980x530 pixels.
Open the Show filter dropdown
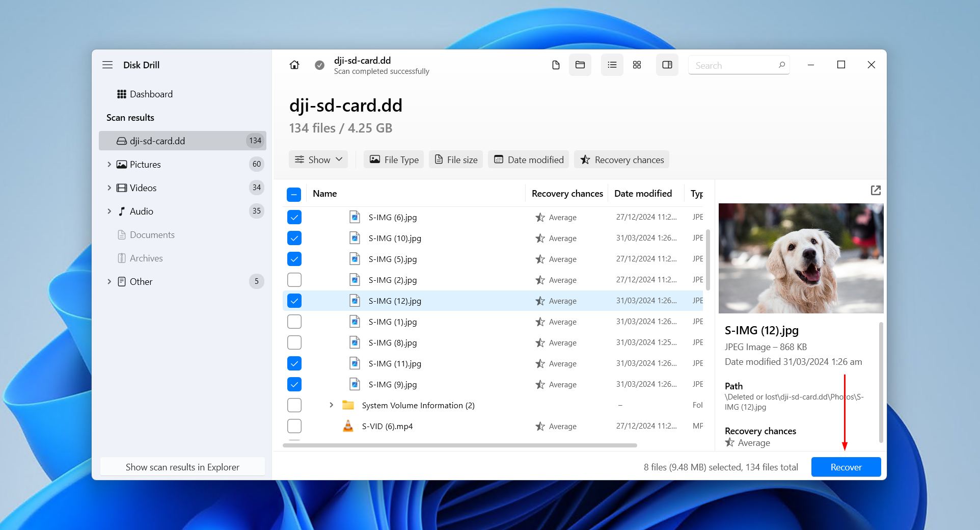click(x=318, y=160)
